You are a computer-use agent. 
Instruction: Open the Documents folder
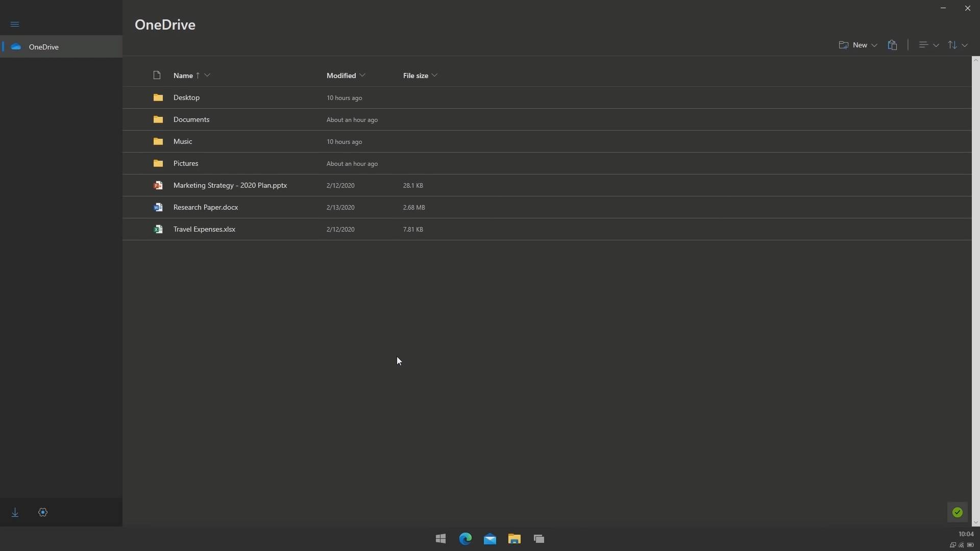[191, 119]
